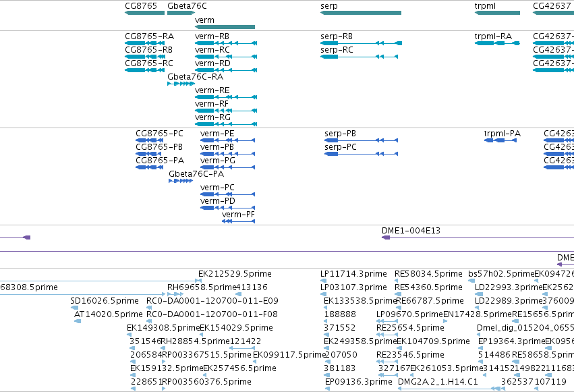Select the CG8765-RB transcript

point(144,57)
